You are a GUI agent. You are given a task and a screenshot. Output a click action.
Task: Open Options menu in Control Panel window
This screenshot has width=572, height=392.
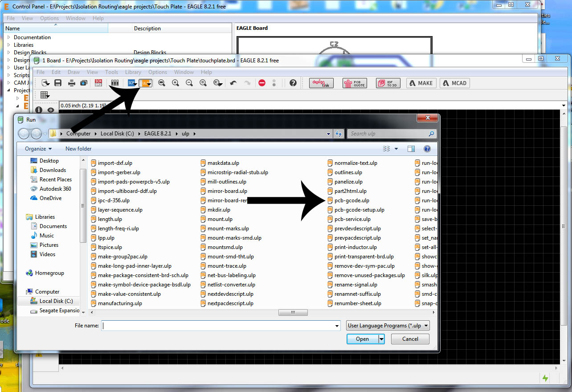click(x=49, y=18)
